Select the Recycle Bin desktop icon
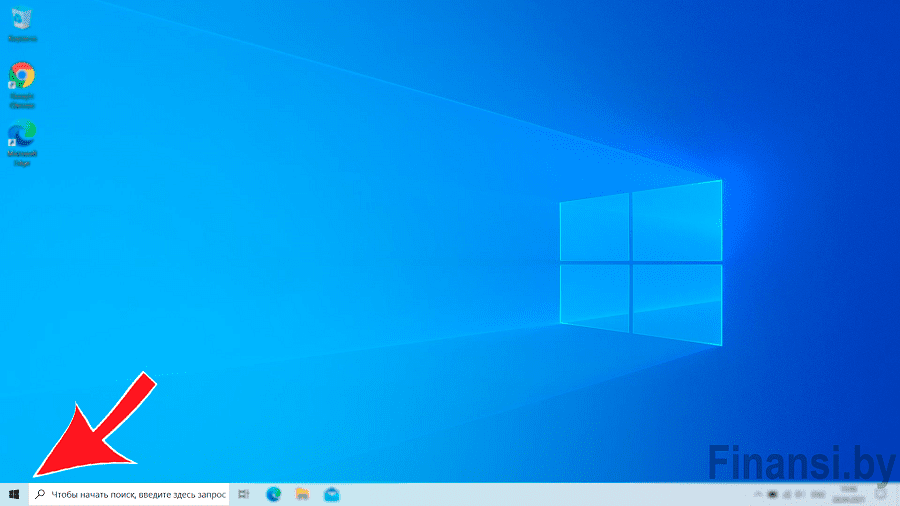 (x=22, y=25)
